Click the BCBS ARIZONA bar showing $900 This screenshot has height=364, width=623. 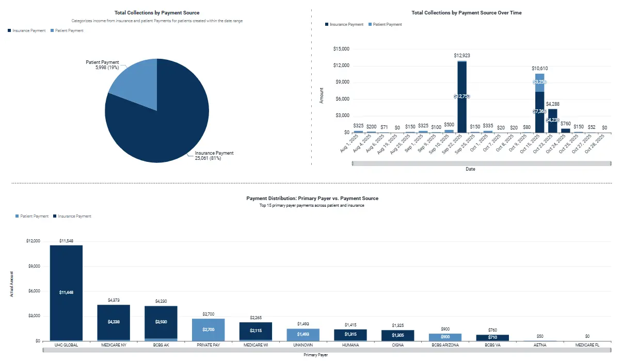[445, 337]
